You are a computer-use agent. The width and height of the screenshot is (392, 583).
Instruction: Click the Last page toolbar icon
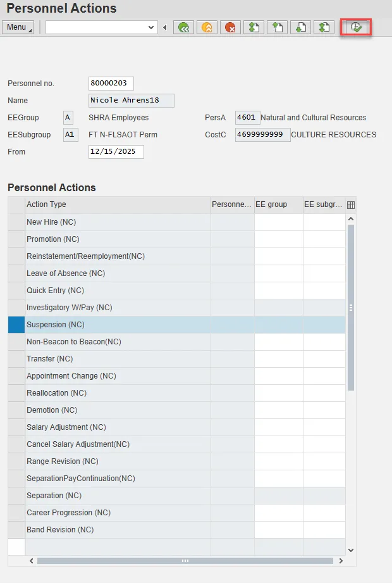pos(324,27)
